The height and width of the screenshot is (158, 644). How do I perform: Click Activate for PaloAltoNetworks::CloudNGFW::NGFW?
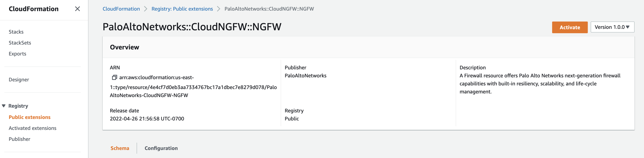570,27
